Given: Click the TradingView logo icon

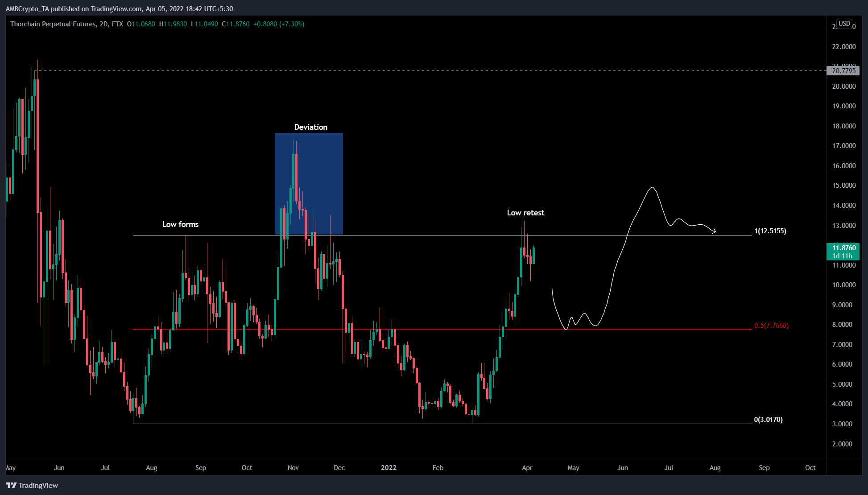Looking at the screenshot, I should [11, 485].
